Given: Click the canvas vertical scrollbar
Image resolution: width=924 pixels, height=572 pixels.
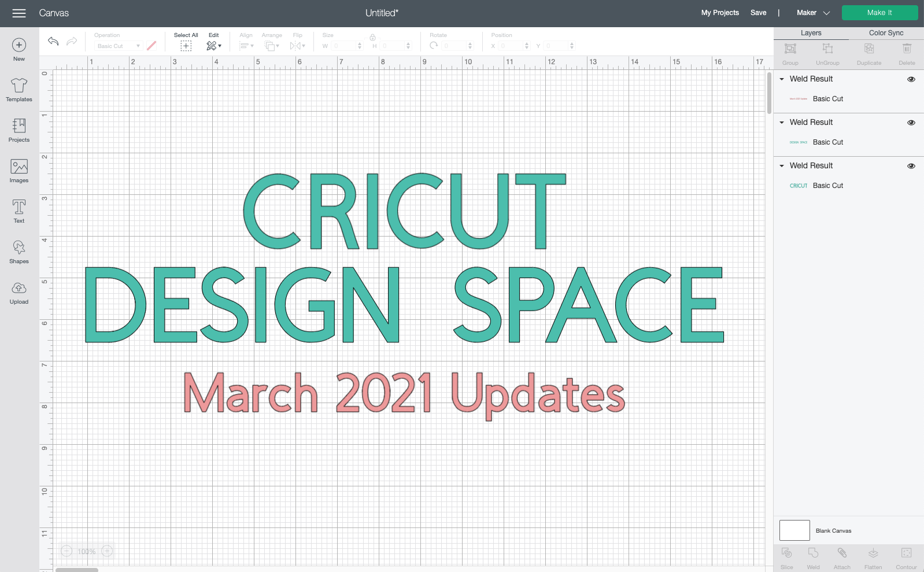Looking at the screenshot, I should click(x=769, y=93).
